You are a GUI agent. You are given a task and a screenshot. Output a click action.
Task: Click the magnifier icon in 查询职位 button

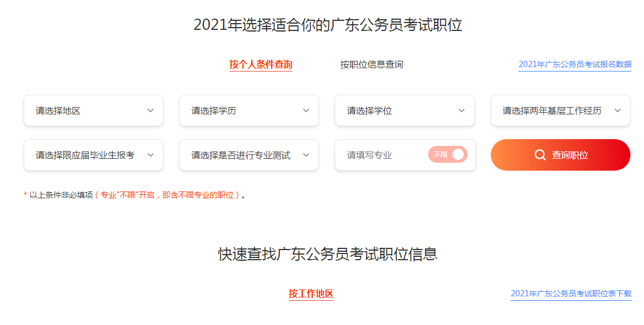(x=540, y=155)
